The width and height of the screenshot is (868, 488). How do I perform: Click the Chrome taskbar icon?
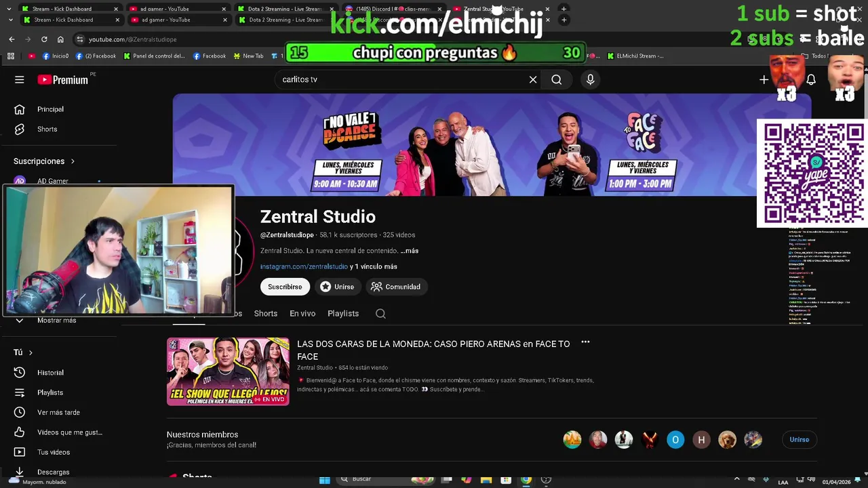(x=526, y=480)
